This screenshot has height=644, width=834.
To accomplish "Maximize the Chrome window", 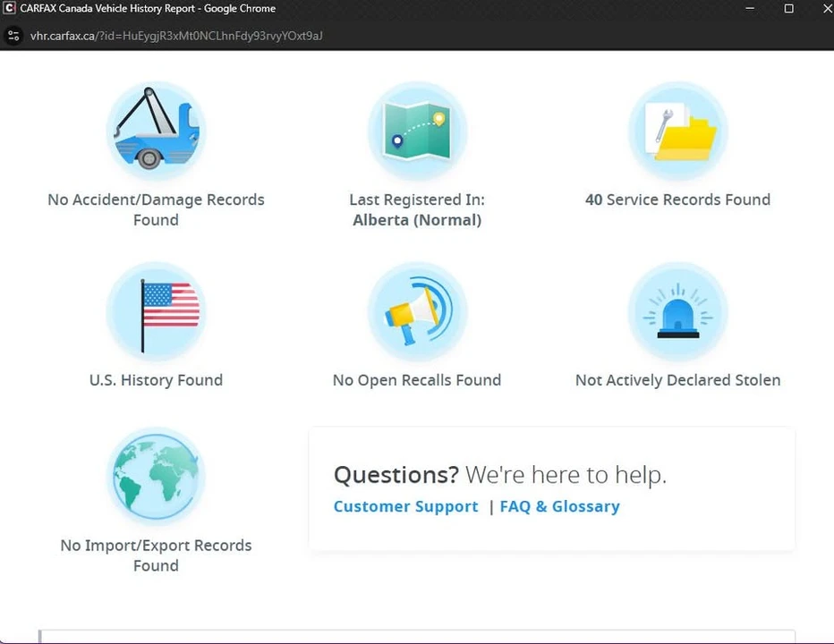I will click(x=788, y=9).
